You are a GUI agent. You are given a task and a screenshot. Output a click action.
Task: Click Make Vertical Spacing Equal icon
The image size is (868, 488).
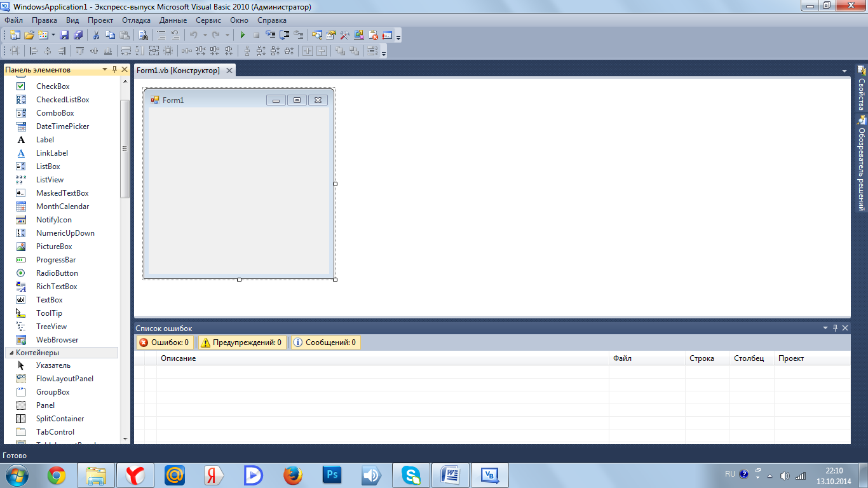point(247,51)
